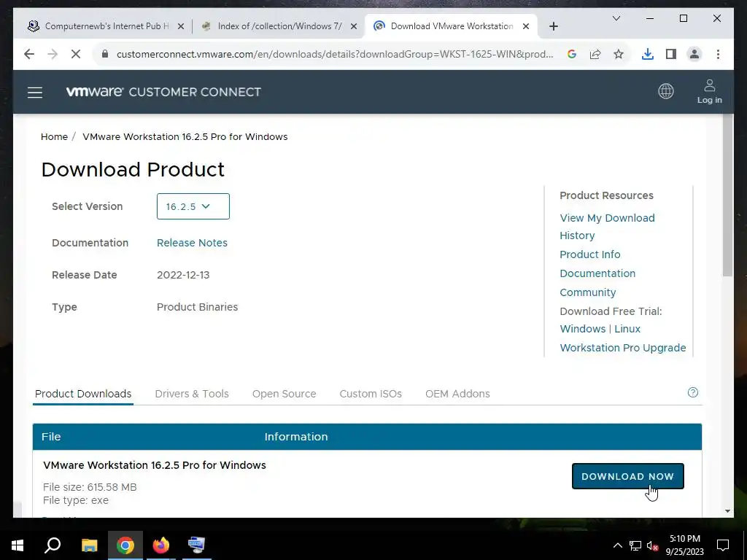Show hidden tray icons chevron
Screen dimensions: 747x560
click(617, 545)
